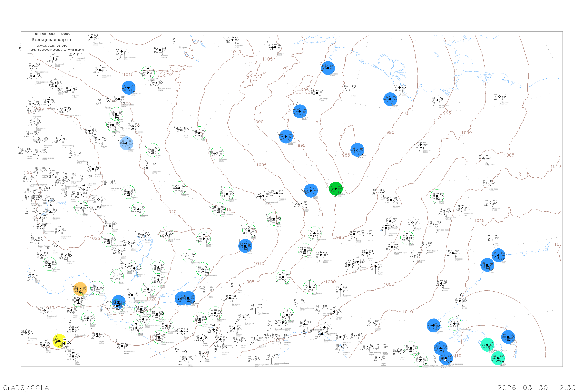Click the blue Olenek station marker 24125
Image resolution: width=588 pixels, height=392 pixels.
(300, 112)
